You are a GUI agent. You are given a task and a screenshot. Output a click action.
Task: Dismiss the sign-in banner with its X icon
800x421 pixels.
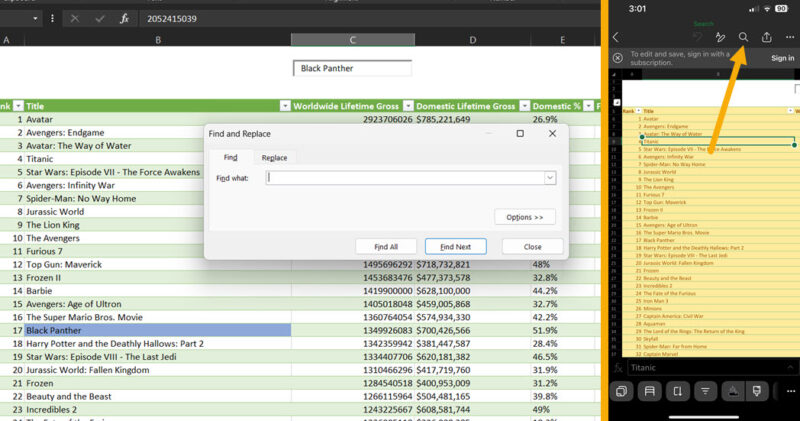coord(617,58)
